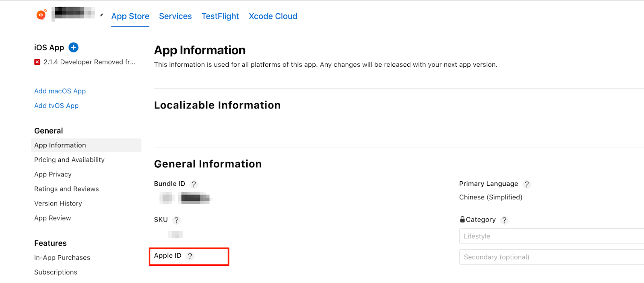Open the Lifestyle primary category dropdown
Screen dimensions: 644x283
point(551,236)
